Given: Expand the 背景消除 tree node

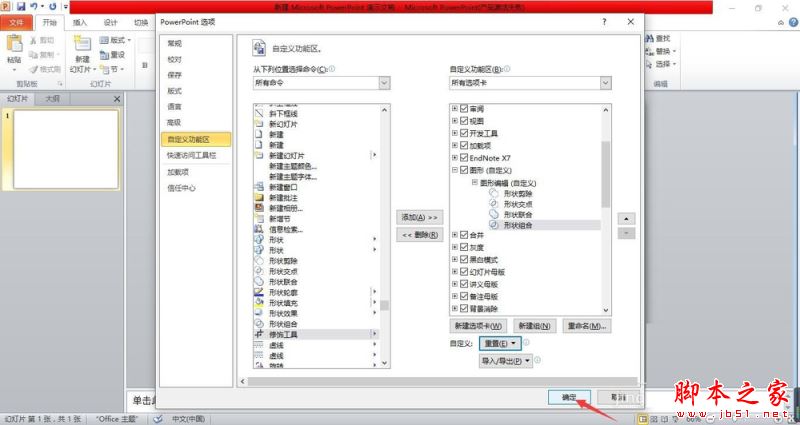Looking at the screenshot, I should (x=455, y=309).
